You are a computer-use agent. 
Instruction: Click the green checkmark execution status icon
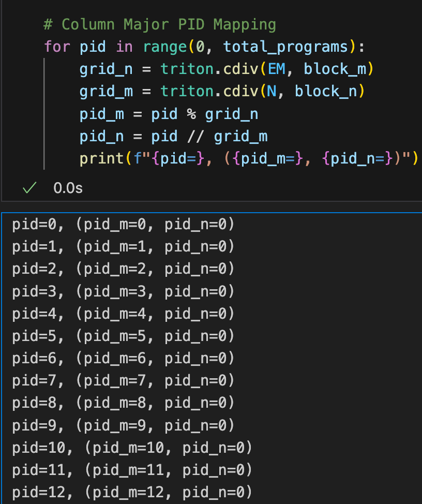point(29,188)
